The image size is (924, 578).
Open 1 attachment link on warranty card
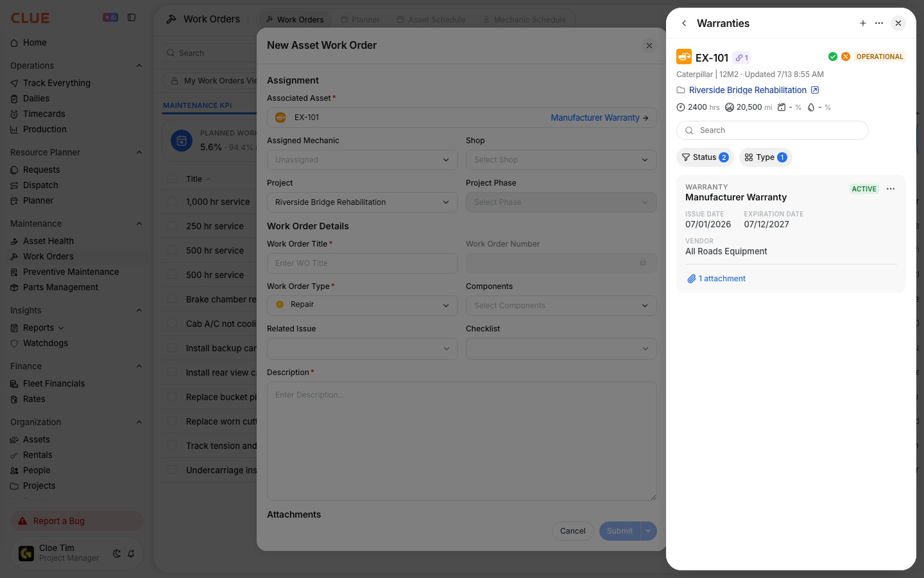pyautogui.click(x=716, y=279)
